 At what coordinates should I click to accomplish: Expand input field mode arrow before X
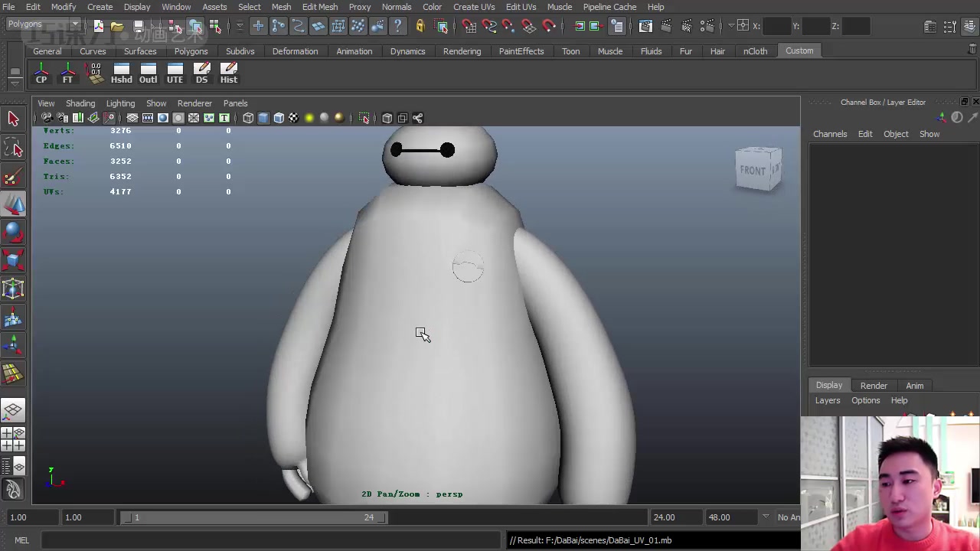click(731, 26)
